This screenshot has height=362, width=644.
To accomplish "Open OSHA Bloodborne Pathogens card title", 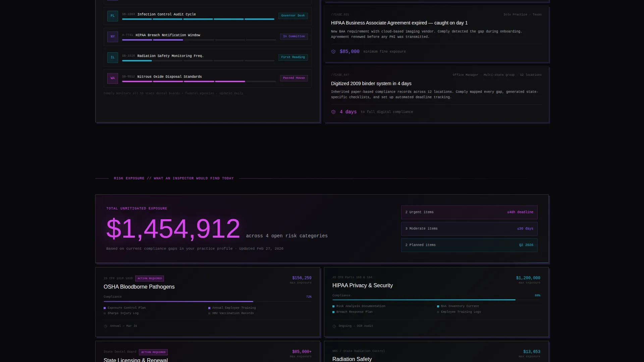I will tap(139, 287).
